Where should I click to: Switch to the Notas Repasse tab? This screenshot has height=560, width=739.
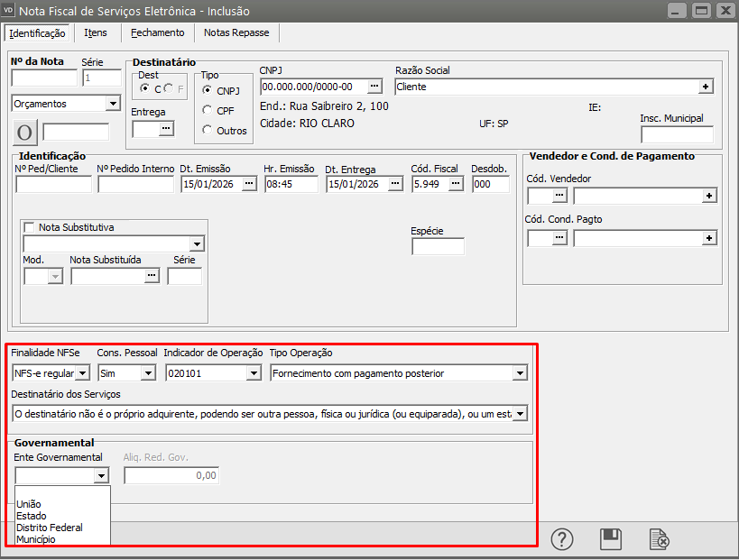click(236, 32)
